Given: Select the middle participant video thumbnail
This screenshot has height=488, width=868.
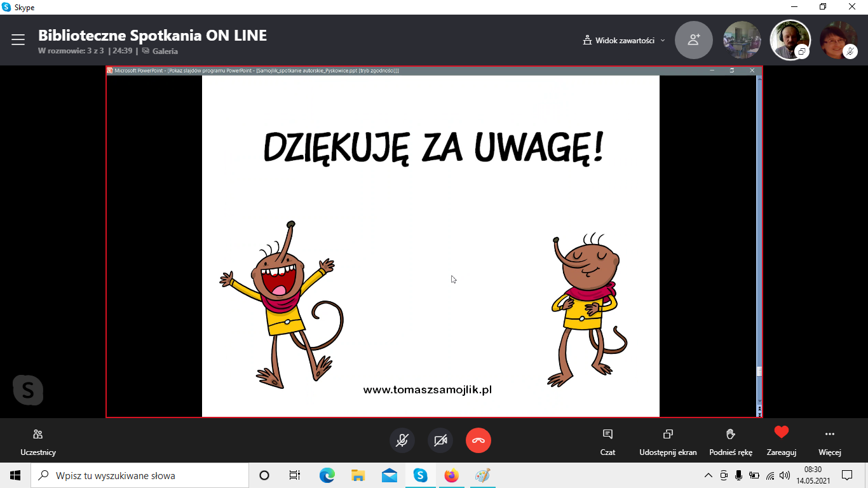Looking at the screenshot, I should click(790, 39).
